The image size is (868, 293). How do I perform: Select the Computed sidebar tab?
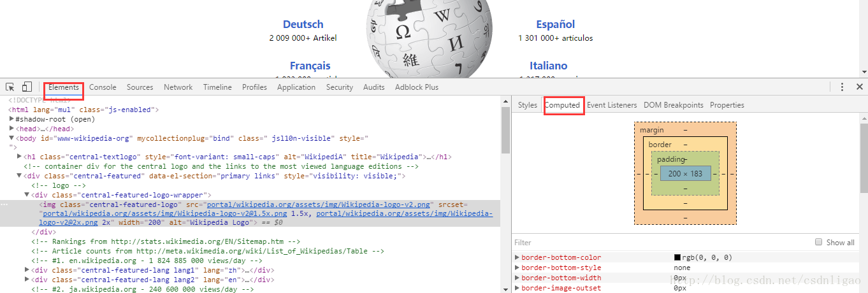(562, 105)
